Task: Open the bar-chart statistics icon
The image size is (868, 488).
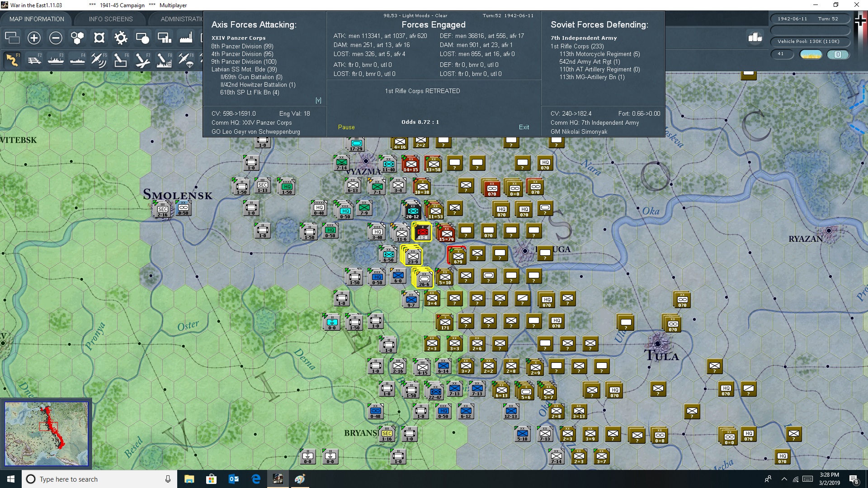Action: 755,38
